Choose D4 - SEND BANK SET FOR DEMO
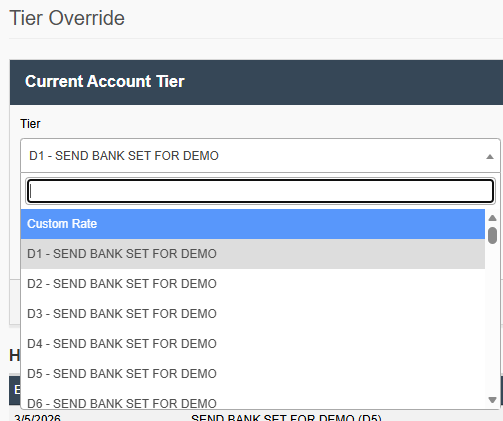The height and width of the screenshot is (421, 503). click(253, 344)
